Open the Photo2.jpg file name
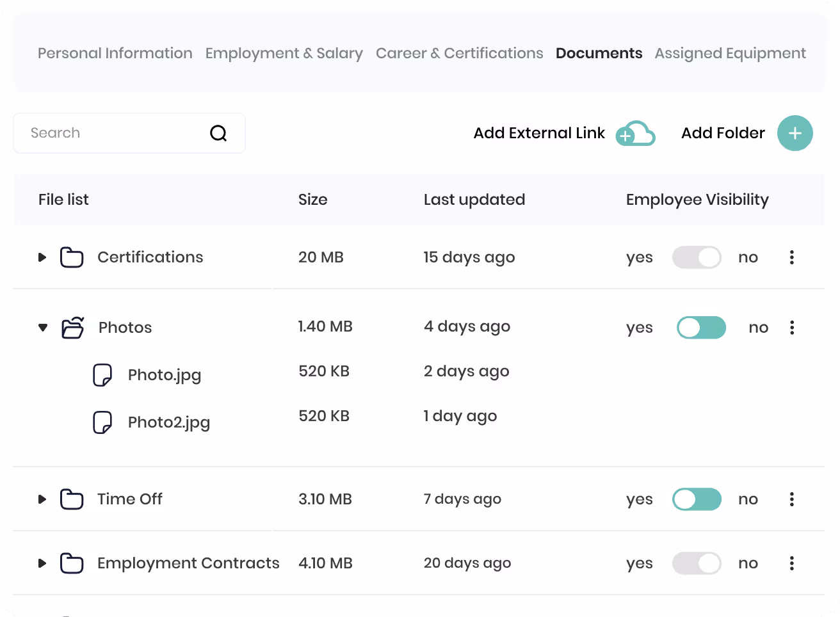Screen dimensions: 840x617 (x=169, y=422)
